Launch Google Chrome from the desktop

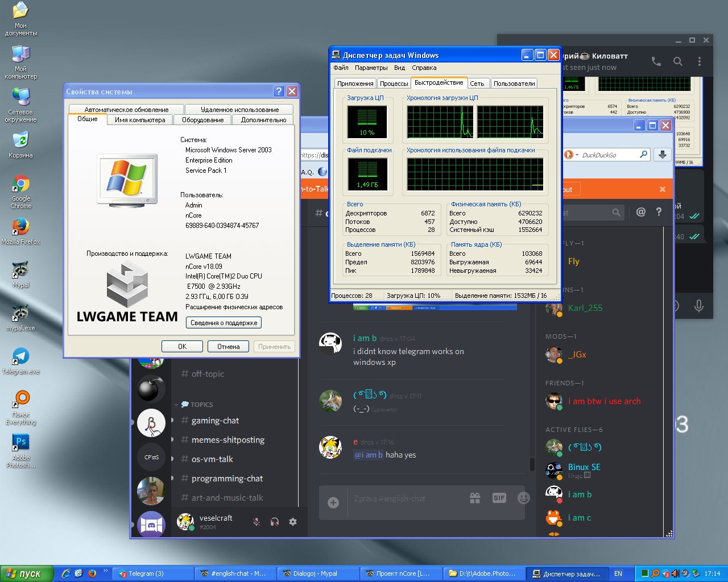[20, 192]
